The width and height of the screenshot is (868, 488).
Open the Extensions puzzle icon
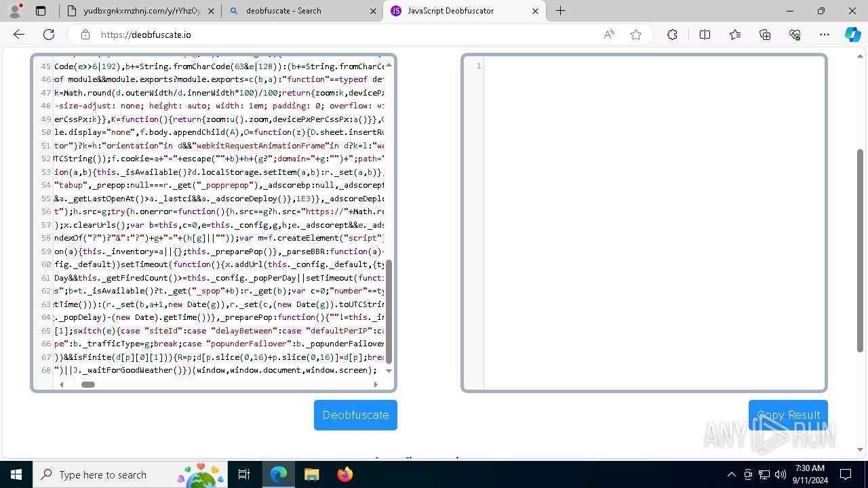[672, 35]
